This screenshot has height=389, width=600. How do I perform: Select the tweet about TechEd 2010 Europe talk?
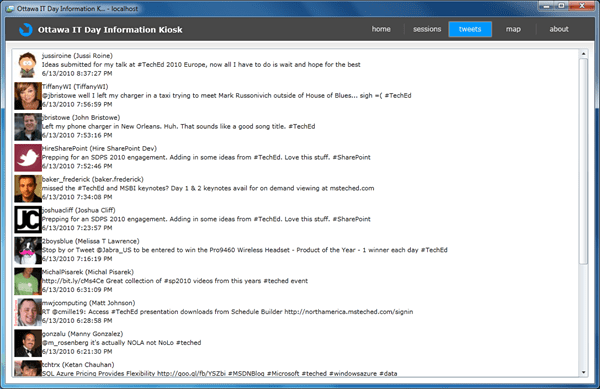coord(201,65)
